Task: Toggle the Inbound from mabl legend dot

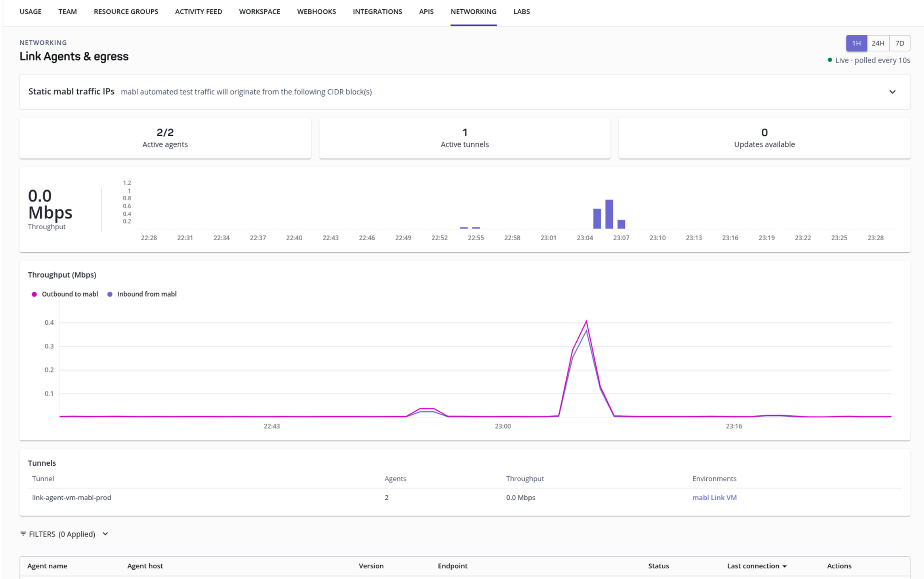Action: pos(110,294)
